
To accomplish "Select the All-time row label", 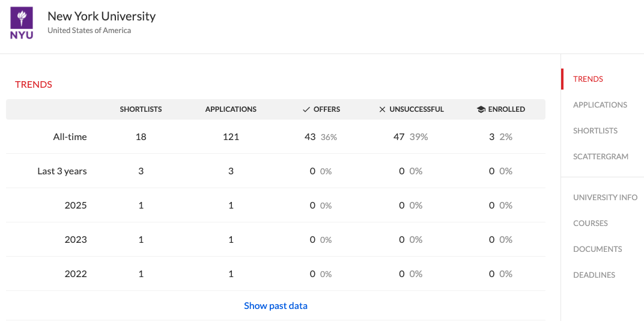I will click(70, 137).
